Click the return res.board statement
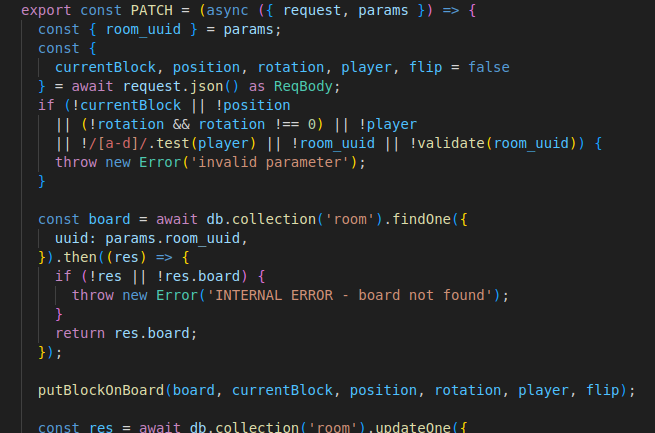The height and width of the screenshot is (433, 655). [x=126, y=333]
